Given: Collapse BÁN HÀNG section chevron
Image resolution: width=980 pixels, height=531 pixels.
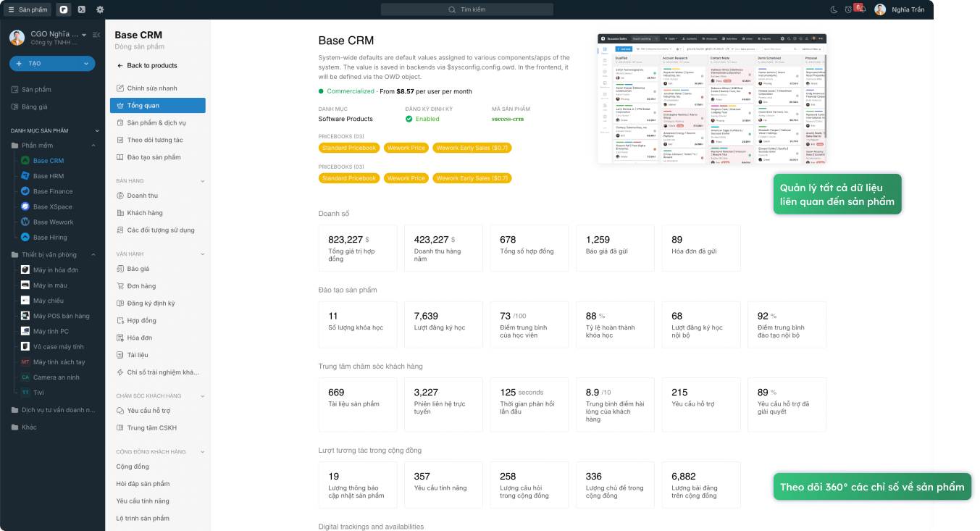Looking at the screenshot, I should (x=203, y=181).
